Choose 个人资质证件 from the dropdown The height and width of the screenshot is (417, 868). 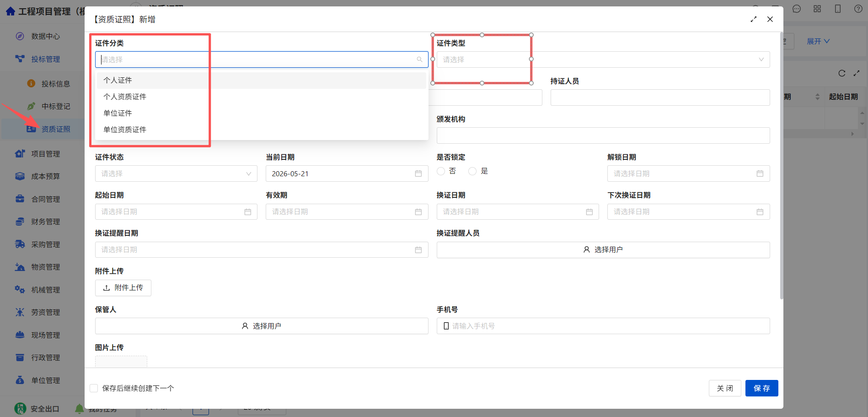pos(261,97)
